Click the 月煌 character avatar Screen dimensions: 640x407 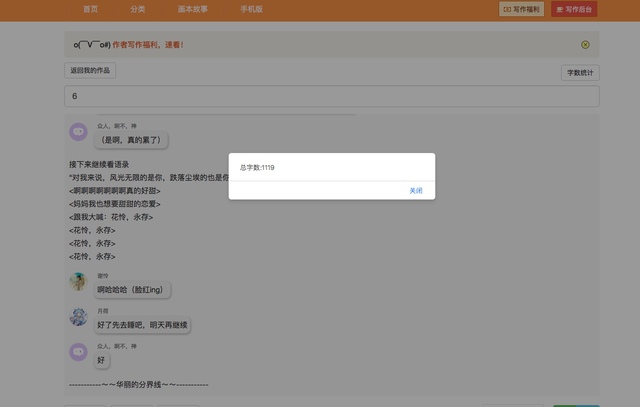(78, 317)
